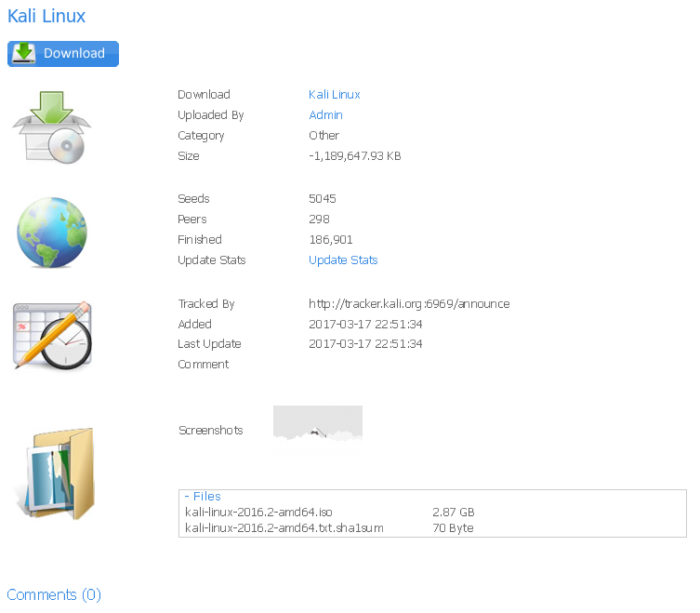Click the Comment label
This screenshot has width=700, height=613.
pyautogui.click(x=204, y=365)
